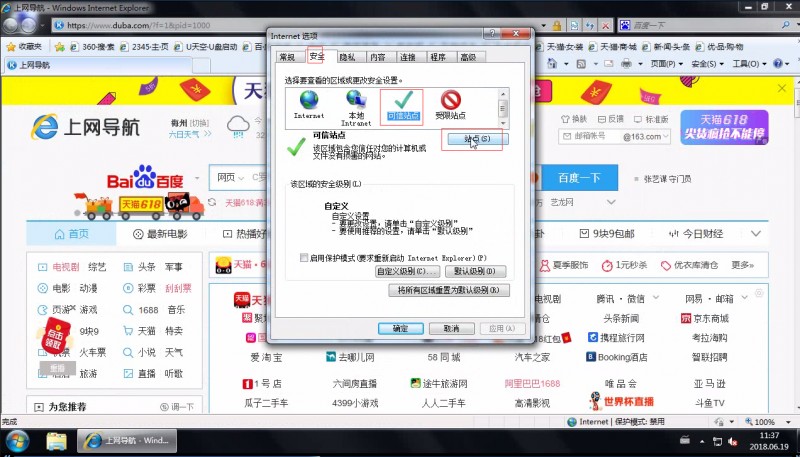The width and height of the screenshot is (800, 457).
Task: Click the search magnifier icon in IE toolbar
Action: pyautogui.click(x=786, y=24)
